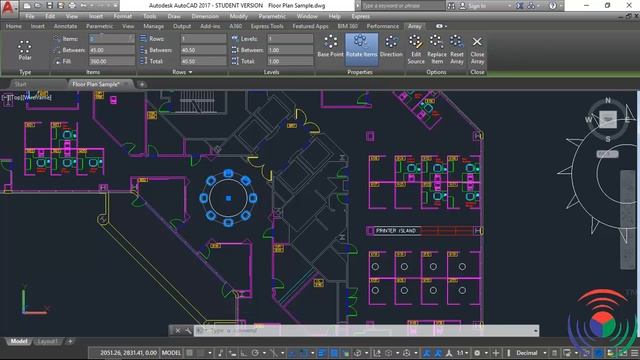The width and height of the screenshot is (640, 360).
Task: Switch to the Home ribbon tab
Action: 14,26
